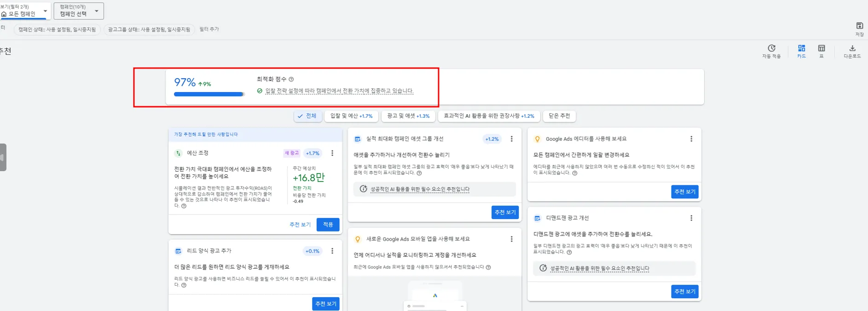Click the +16.8만 weekly estimate value
The image size is (868, 311).
[309, 178]
